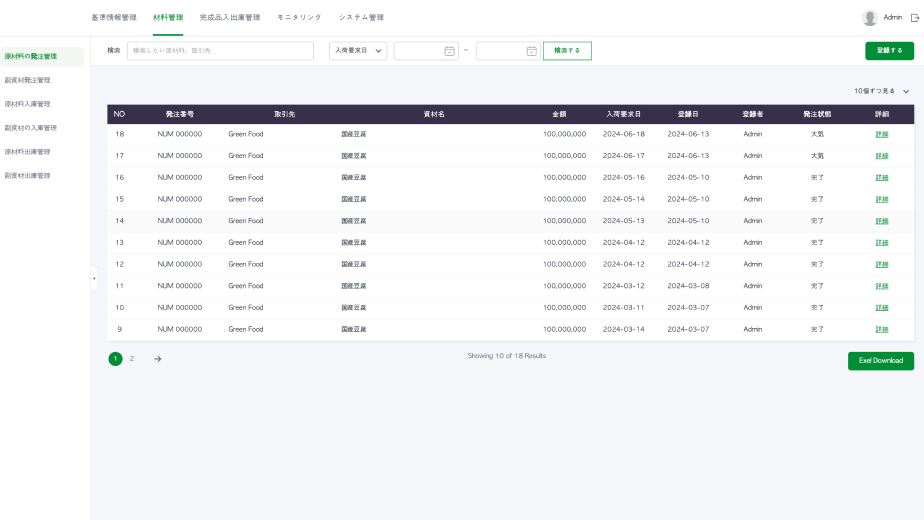Select page 1 in pagination

(x=116, y=358)
